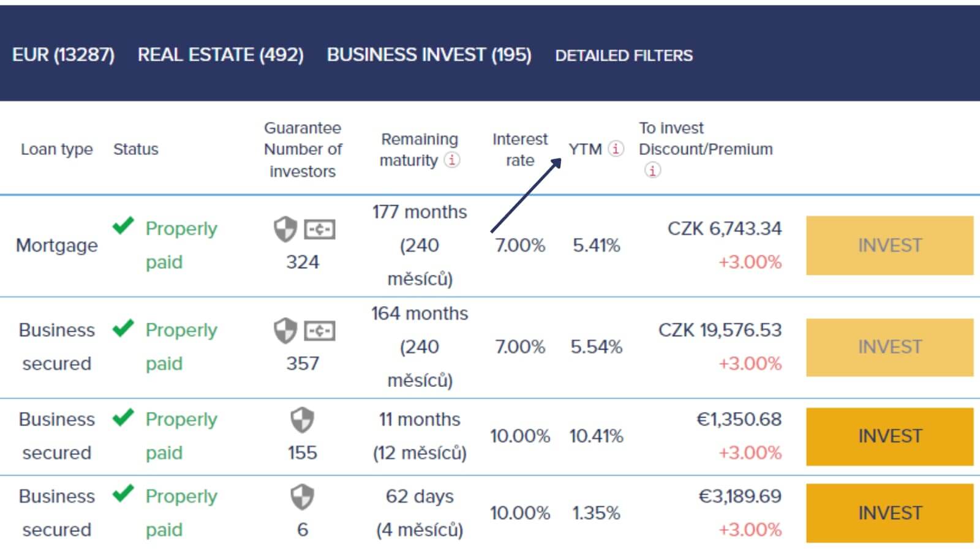This screenshot has width=980, height=551.
Task: Click the Discount/Premium info icon
Action: [x=652, y=170]
